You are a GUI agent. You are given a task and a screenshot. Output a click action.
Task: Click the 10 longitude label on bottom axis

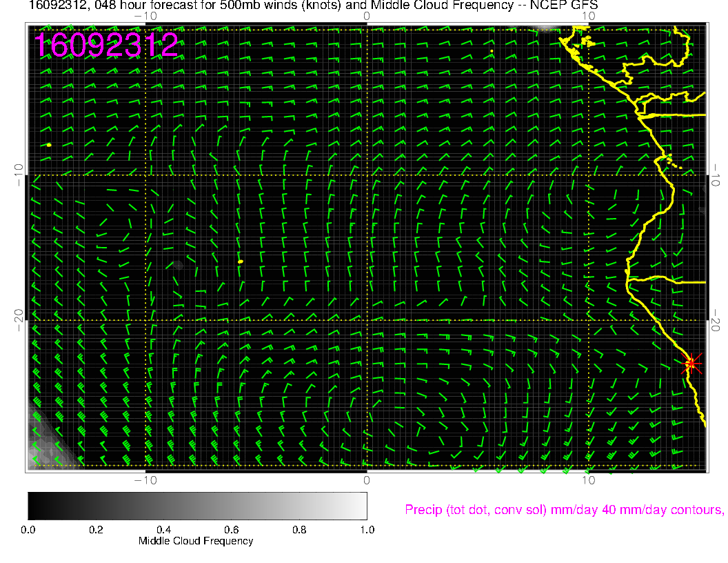(589, 480)
